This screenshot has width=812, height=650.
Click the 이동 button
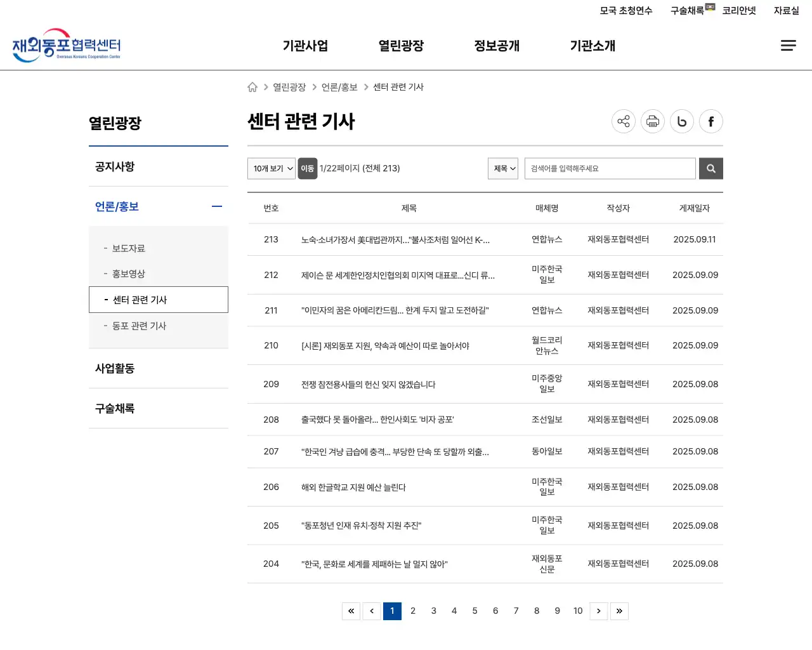click(x=308, y=168)
